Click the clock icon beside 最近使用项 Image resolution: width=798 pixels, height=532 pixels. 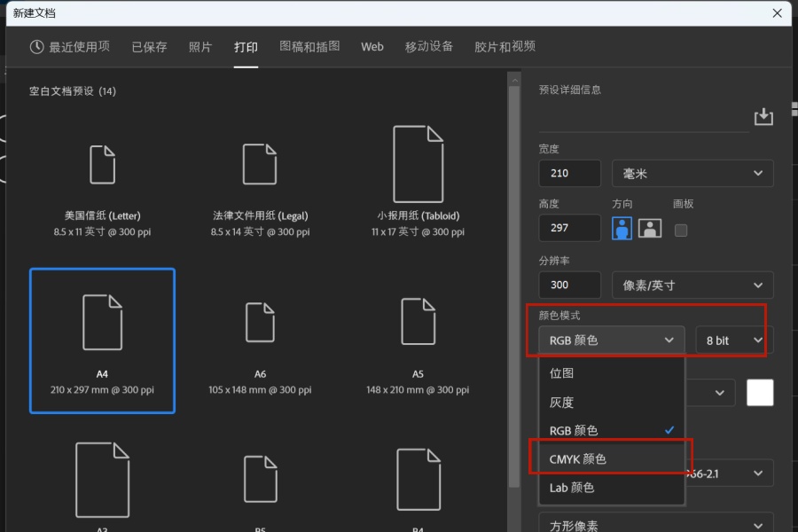pos(36,47)
